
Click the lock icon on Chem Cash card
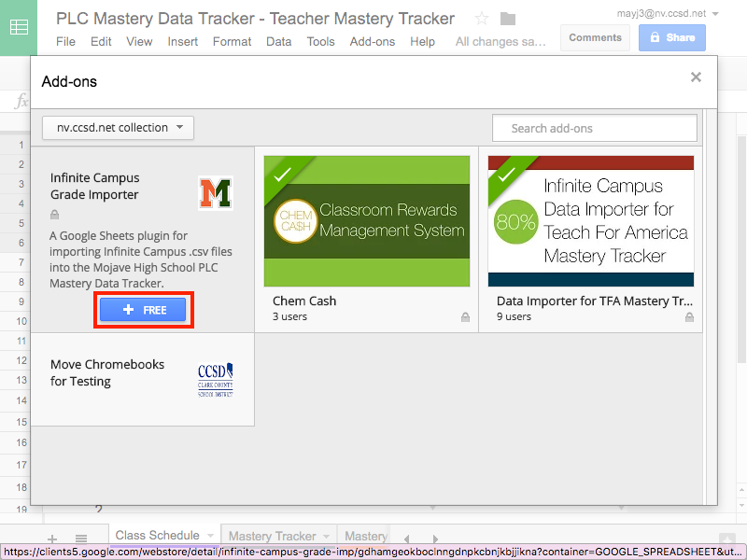pos(465,317)
